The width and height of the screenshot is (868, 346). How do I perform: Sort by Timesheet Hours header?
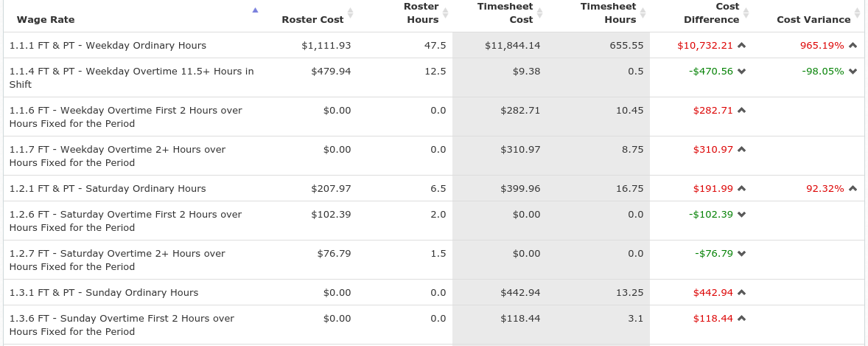point(643,13)
